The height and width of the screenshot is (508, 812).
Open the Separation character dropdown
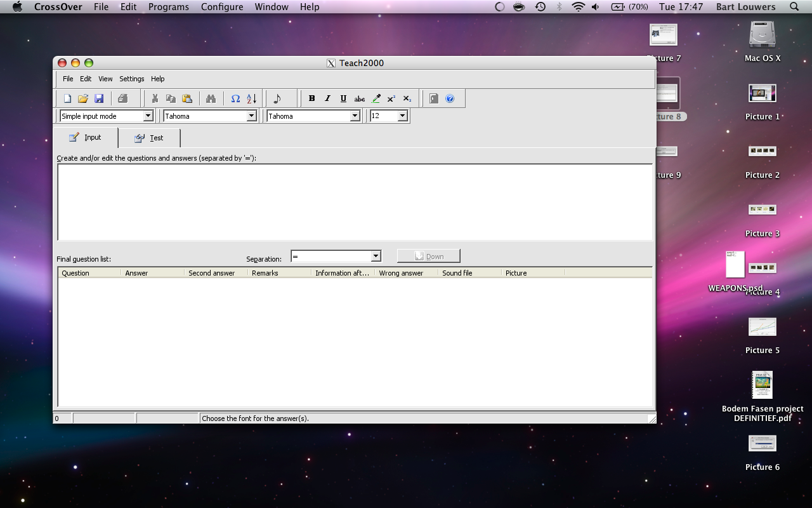point(377,256)
